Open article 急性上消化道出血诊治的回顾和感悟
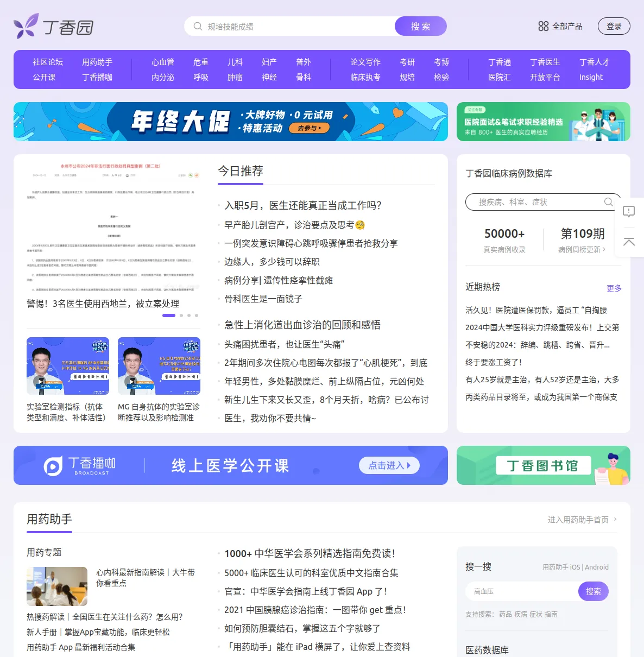 pyautogui.click(x=302, y=325)
